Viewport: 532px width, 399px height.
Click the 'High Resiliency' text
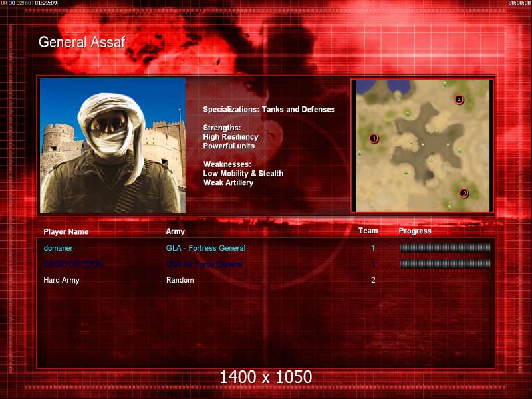(231, 137)
